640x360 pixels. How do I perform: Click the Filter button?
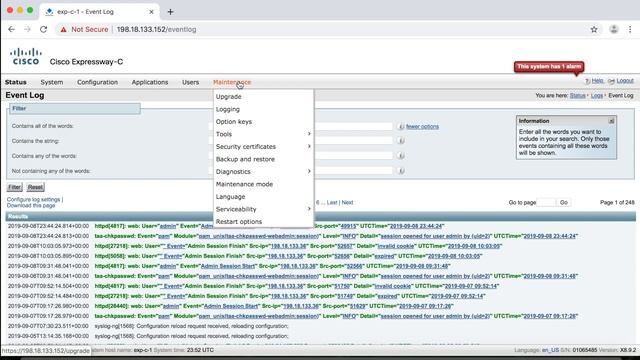pos(14,187)
